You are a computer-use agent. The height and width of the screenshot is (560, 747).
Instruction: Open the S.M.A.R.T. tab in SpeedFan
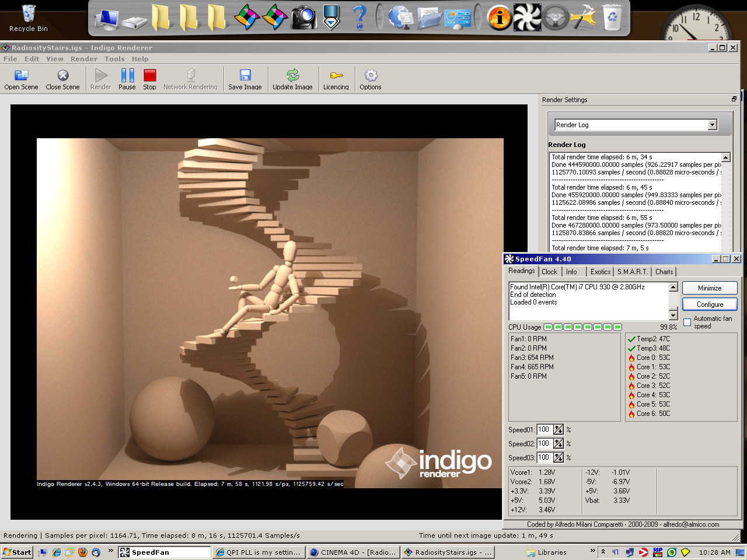click(x=633, y=272)
